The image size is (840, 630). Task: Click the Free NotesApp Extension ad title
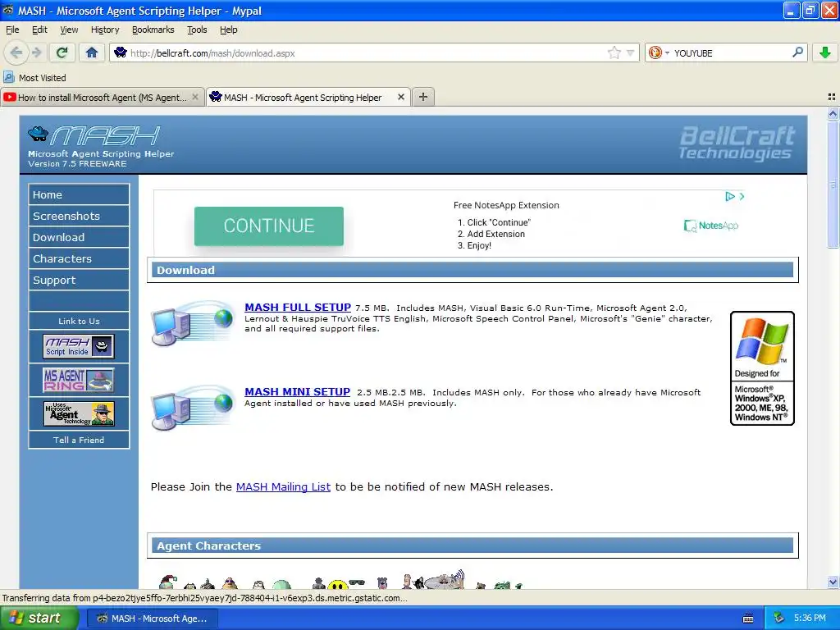click(506, 205)
